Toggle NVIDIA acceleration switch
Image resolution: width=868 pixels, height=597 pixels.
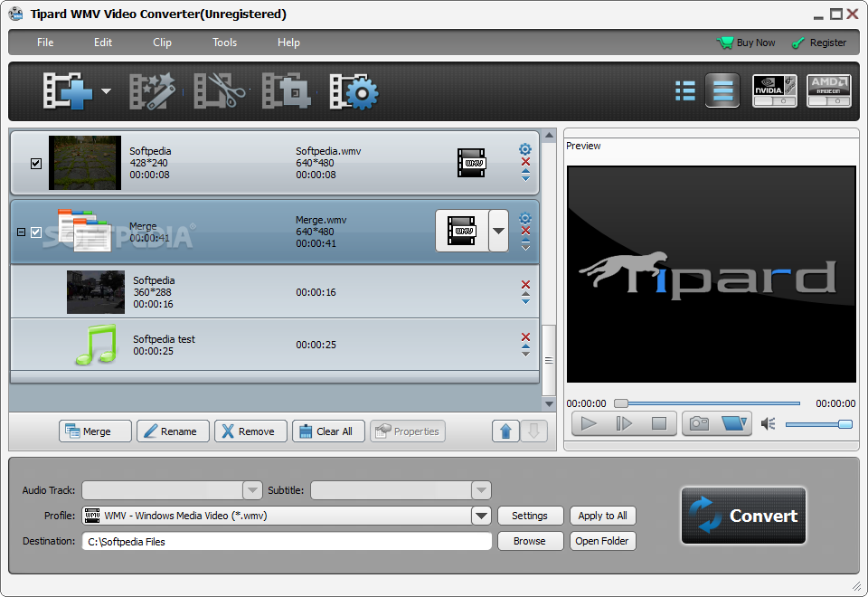pos(775,90)
